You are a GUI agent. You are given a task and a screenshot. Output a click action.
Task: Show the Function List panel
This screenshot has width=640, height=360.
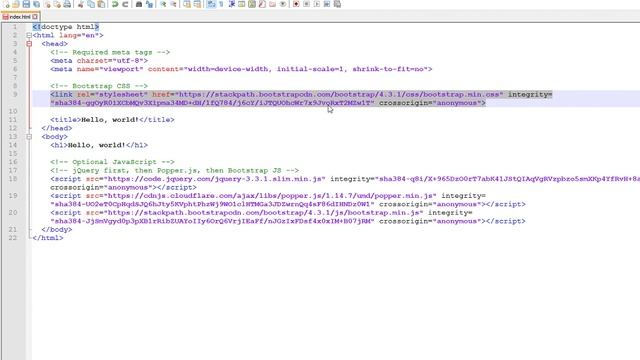[x=262, y=4]
